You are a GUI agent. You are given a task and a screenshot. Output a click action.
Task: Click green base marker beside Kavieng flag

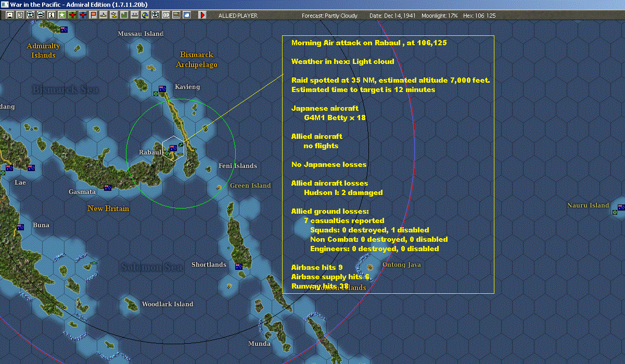click(156, 94)
